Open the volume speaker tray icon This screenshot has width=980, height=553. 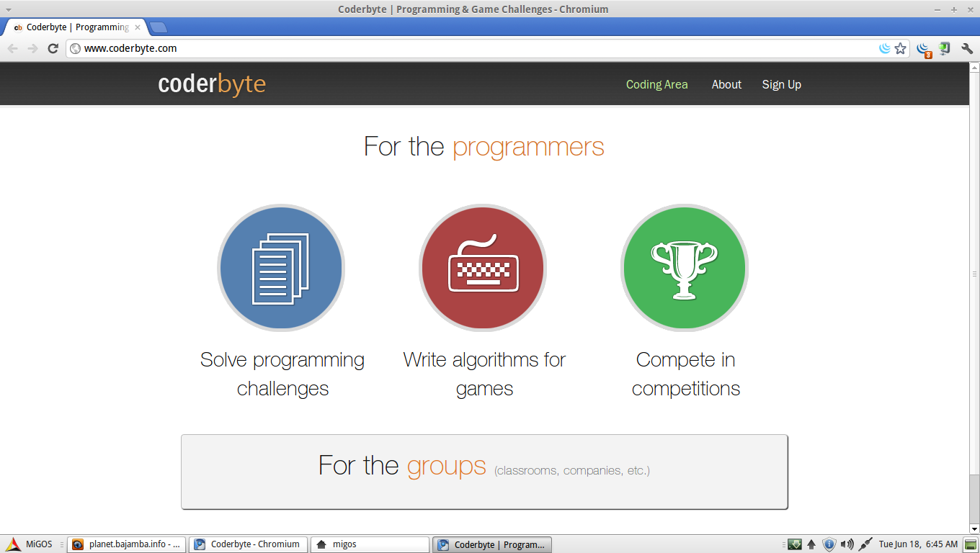tap(847, 544)
